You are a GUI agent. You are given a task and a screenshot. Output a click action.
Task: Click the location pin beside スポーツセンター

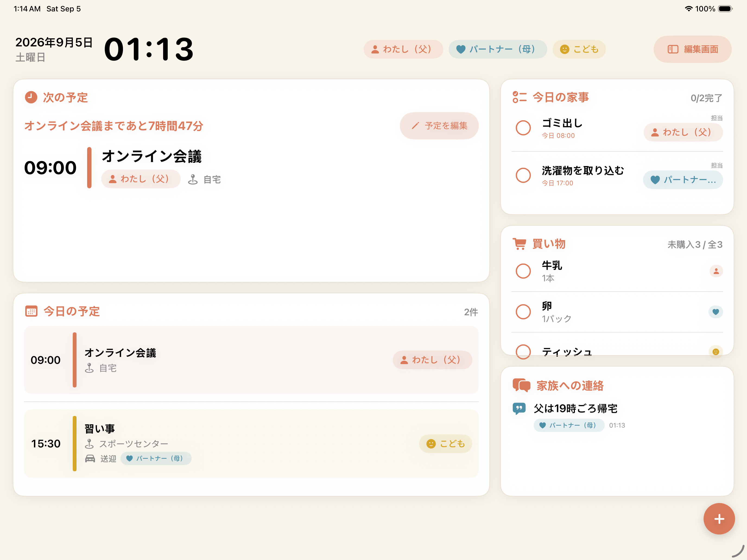(x=89, y=444)
